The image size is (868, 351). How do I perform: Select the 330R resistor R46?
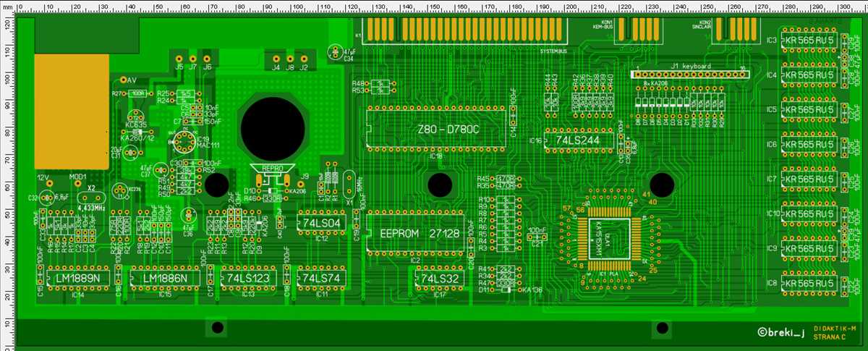tap(271, 198)
